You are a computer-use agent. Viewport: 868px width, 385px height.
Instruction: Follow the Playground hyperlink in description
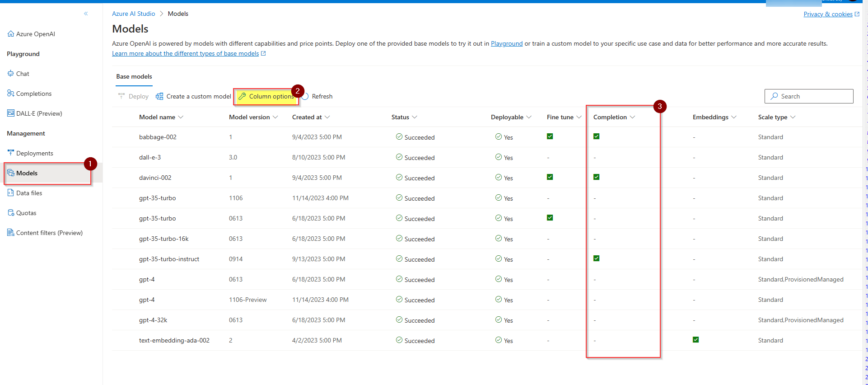click(507, 43)
